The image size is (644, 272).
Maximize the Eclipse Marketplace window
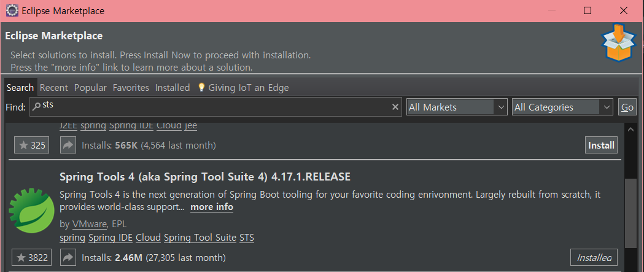point(588,10)
